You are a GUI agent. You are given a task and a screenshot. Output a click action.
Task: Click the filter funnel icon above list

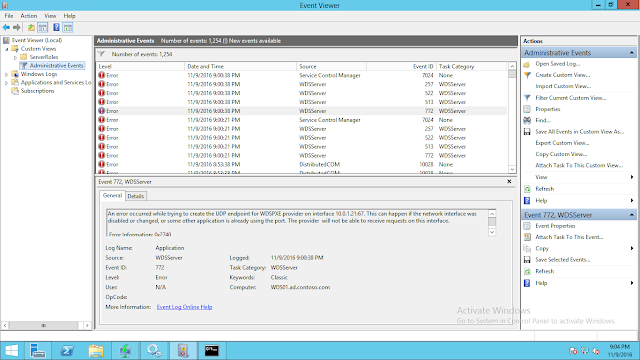point(101,54)
